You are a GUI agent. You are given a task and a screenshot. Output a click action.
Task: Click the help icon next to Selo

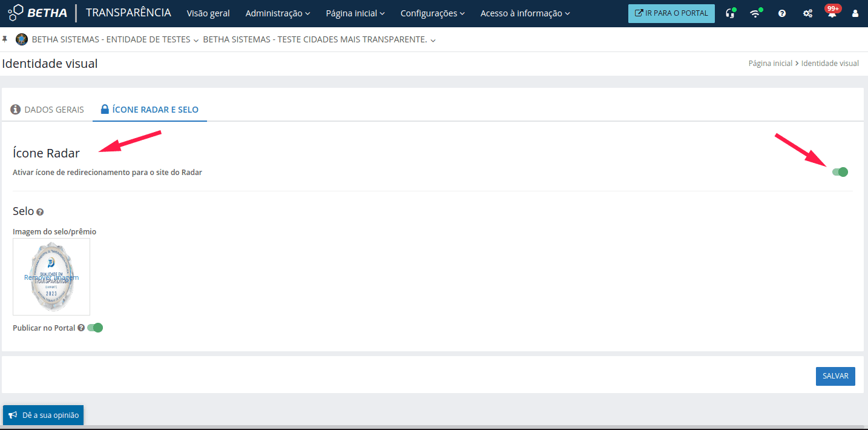pos(40,212)
